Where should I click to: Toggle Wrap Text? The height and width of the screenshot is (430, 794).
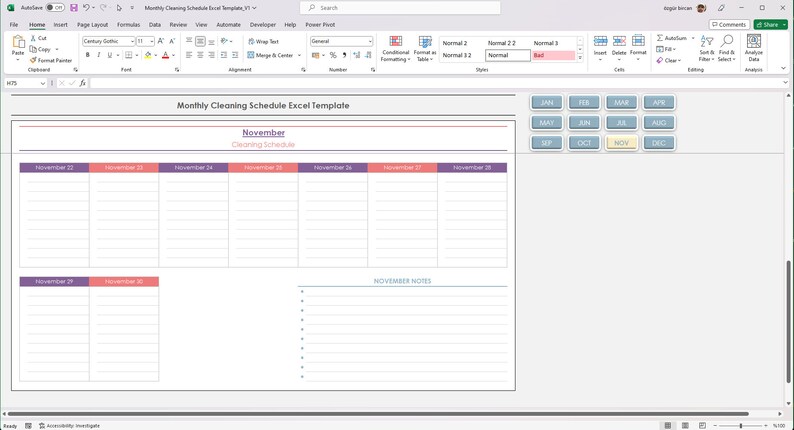point(263,42)
